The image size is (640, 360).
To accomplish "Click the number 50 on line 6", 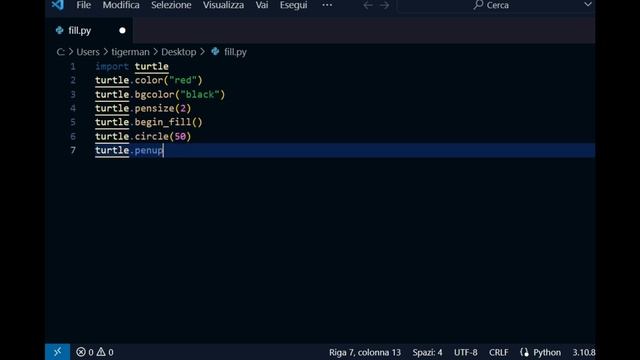I will pyautogui.click(x=180, y=136).
